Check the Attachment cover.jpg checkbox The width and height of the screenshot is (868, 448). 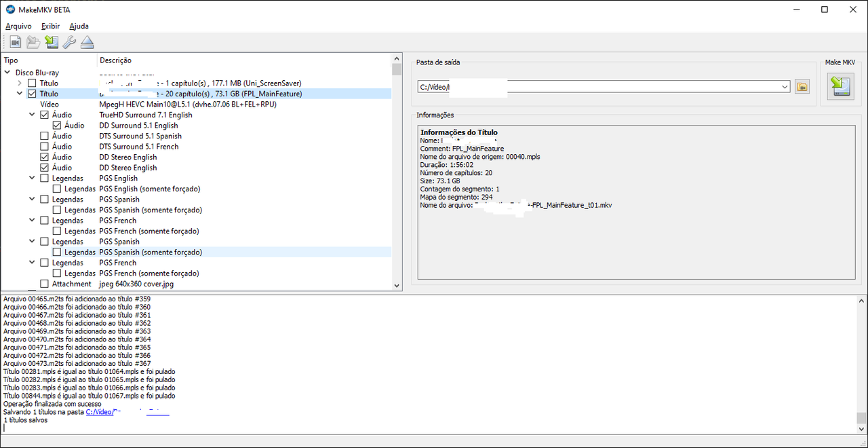point(45,284)
